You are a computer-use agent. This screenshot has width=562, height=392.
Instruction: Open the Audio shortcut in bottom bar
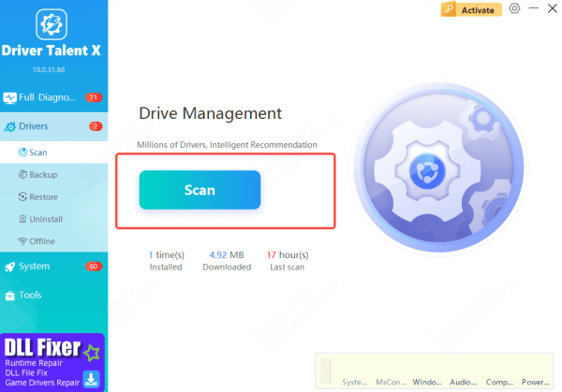tap(462, 382)
